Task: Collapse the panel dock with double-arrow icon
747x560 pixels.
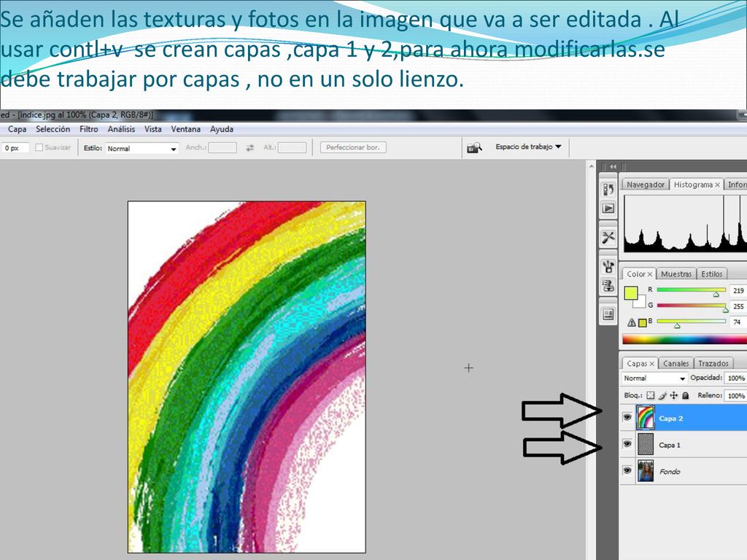Action: tap(613, 166)
